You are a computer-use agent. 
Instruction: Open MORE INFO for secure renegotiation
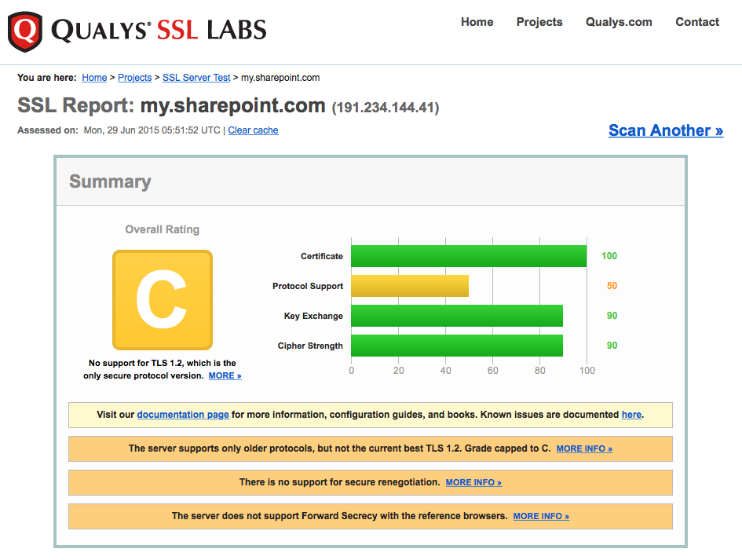tap(473, 482)
